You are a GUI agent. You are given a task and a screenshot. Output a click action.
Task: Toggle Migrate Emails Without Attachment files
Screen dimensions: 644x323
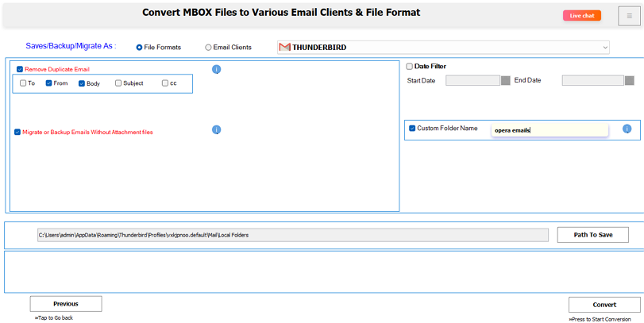pos(17,133)
